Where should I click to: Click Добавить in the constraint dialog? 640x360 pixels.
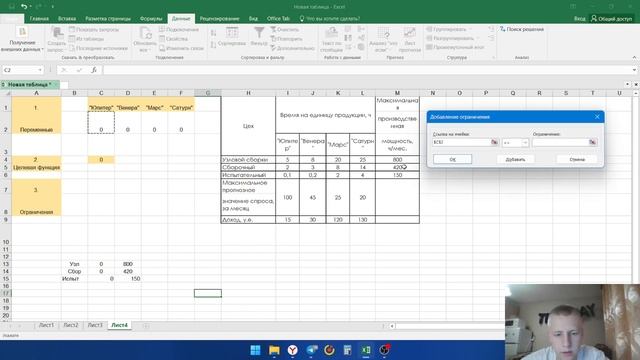[515, 159]
